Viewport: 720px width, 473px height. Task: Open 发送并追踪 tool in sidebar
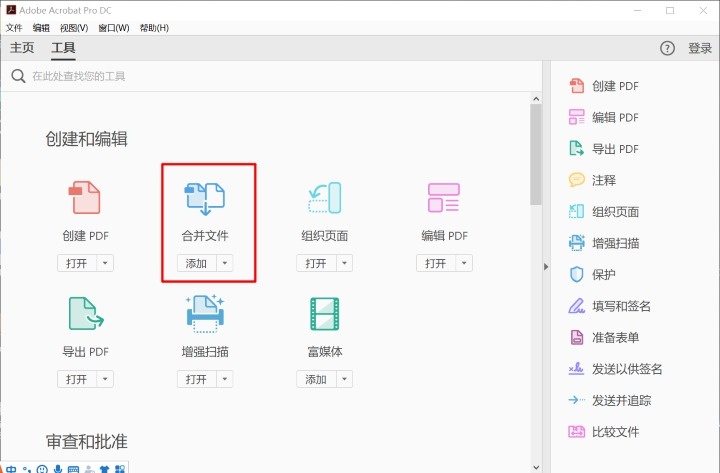coord(610,400)
